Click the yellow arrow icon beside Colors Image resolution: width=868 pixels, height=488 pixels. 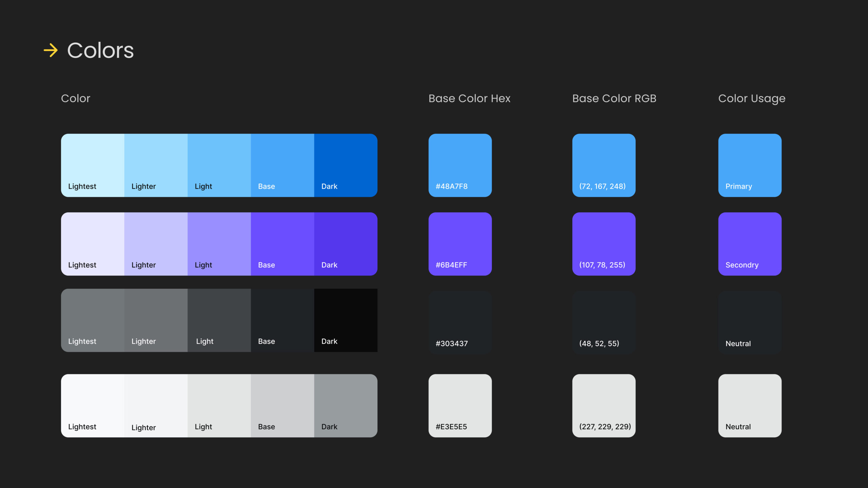pyautogui.click(x=51, y=50)
